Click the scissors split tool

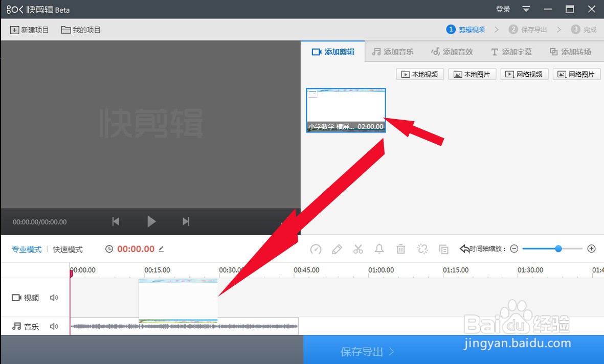(x=358, y=249)
